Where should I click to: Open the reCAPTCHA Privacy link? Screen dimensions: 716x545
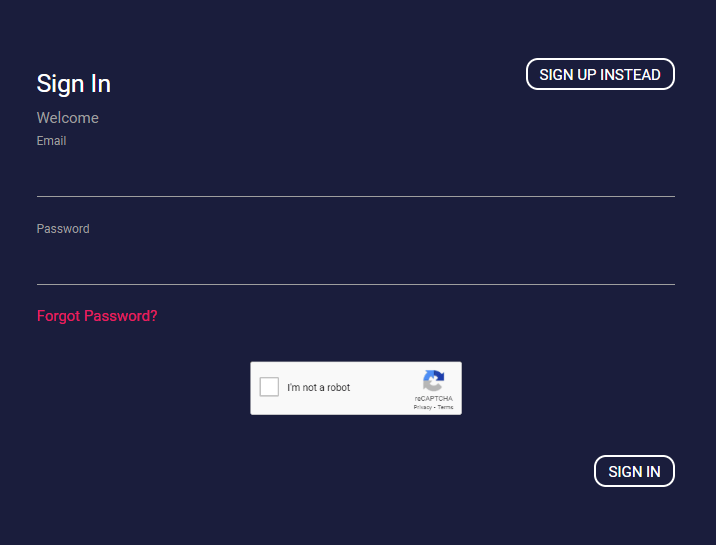pos(422,407)
